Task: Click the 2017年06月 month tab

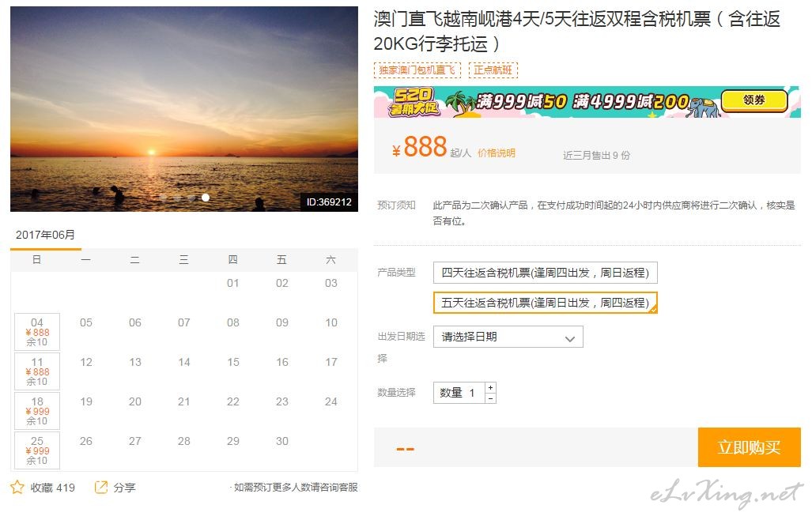Action: point(46,236)
